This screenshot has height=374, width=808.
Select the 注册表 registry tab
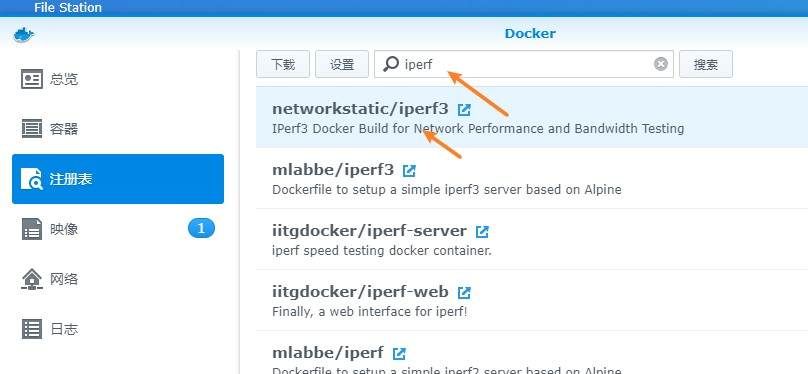pos(118,179)
